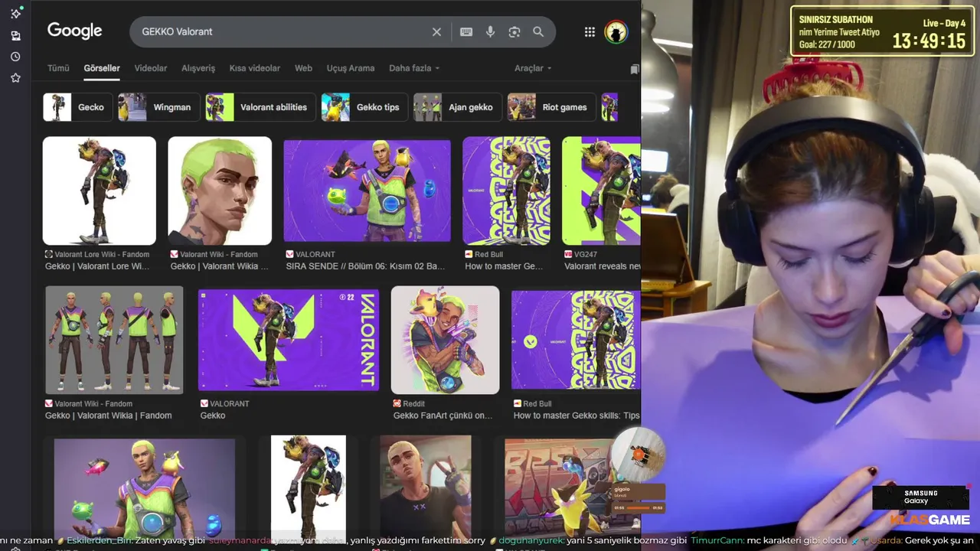Viewport: 980px width, 551px height.
Task: Start voice search with microphone icon
Action: click(491, 32)
